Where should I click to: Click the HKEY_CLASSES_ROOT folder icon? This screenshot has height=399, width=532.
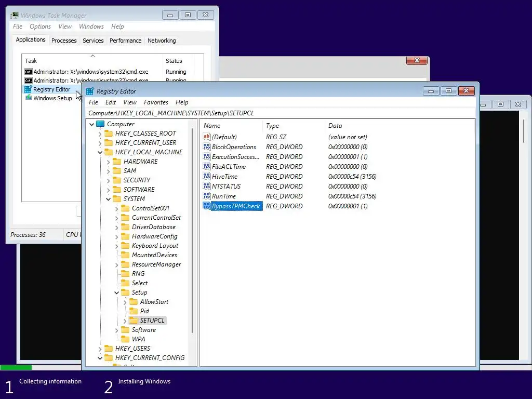click(x=109, y=134)
